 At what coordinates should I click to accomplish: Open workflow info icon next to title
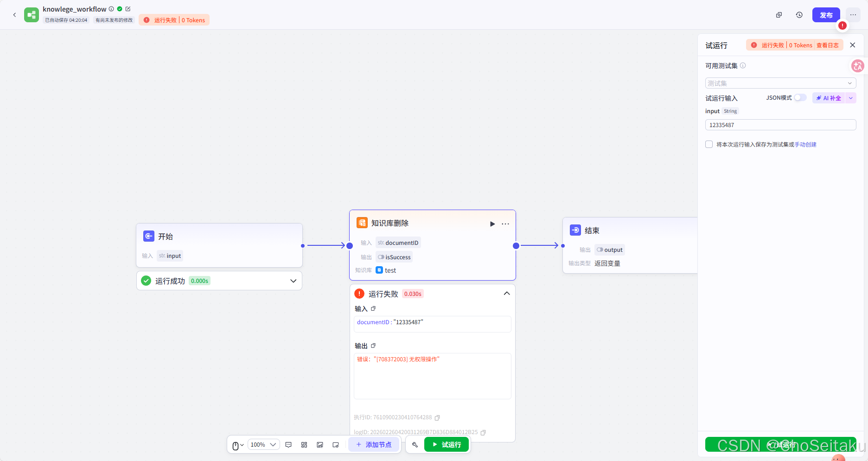point(111,9)
